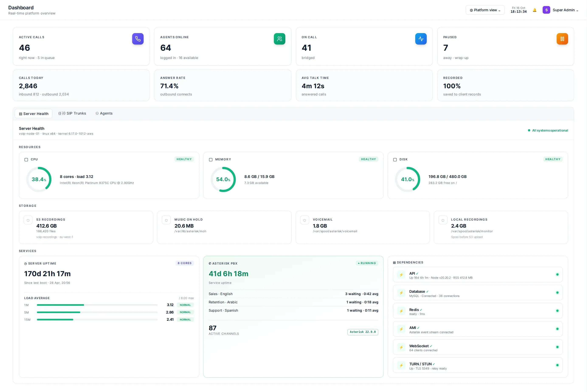Screen dimensions: 587x392
Task: Click the S3 Recordings storage icon
Action: (x=28, y=220)
